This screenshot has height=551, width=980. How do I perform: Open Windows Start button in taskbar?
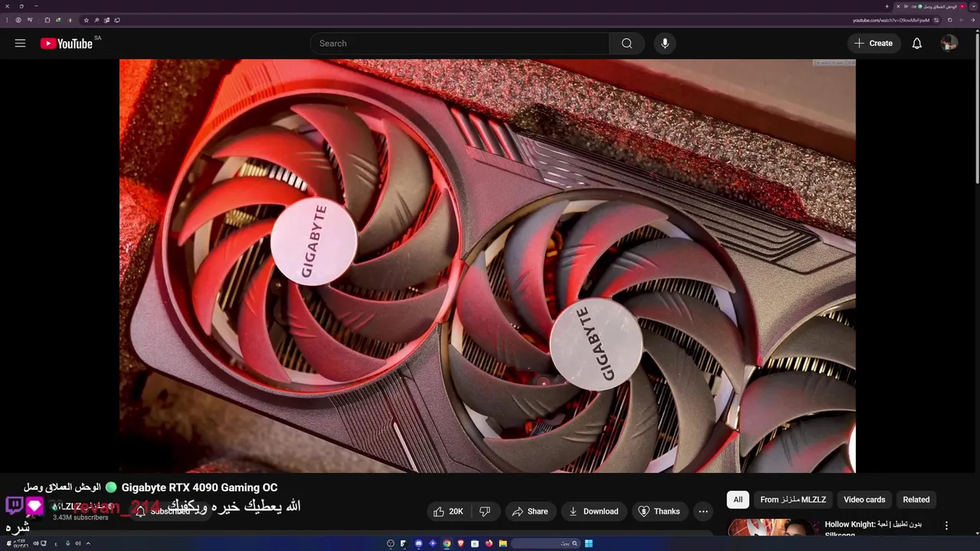[x=589, y=543]
